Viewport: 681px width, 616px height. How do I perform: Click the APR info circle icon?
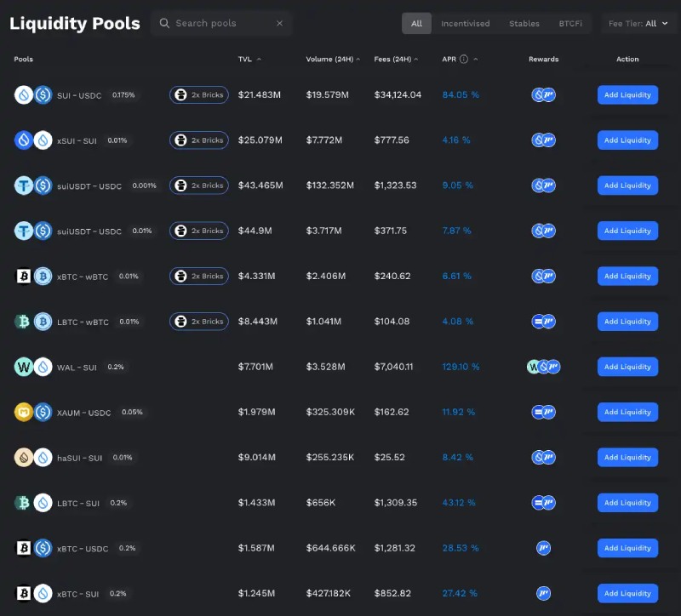tap(464, 60)
